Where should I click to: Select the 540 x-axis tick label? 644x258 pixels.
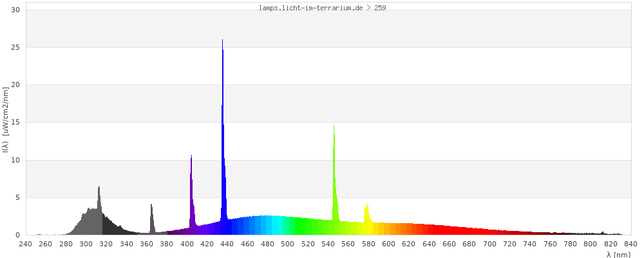click(x=328, y=244)
